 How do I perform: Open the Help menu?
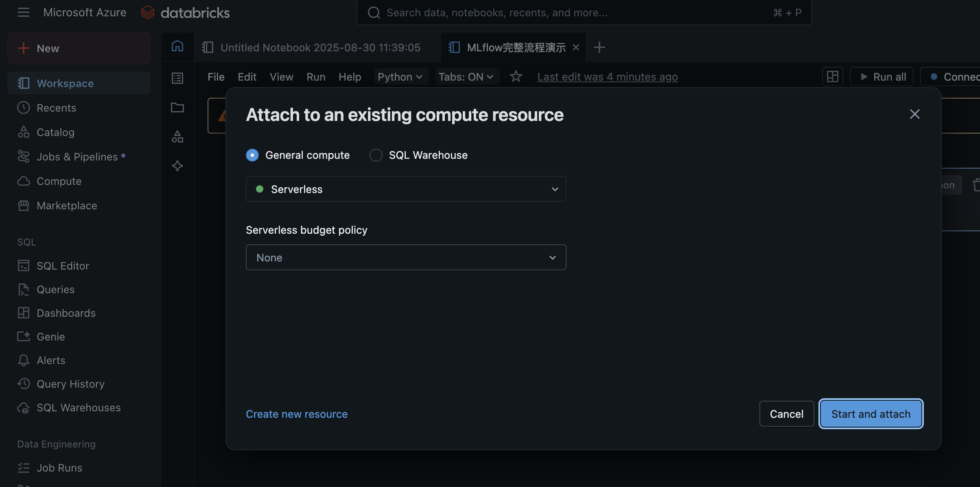350,77
